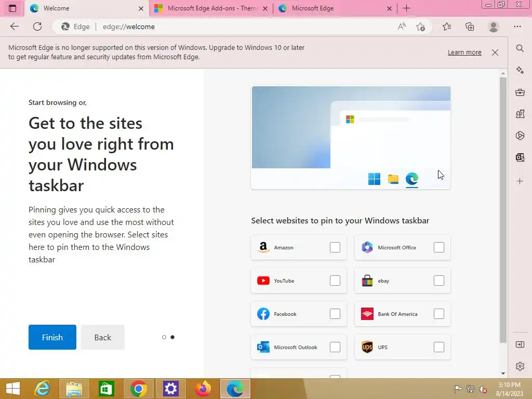Check the YouTube pin checkbox
Image resolution: width=532 pixels, height=399 pixels.
point(335,281)
